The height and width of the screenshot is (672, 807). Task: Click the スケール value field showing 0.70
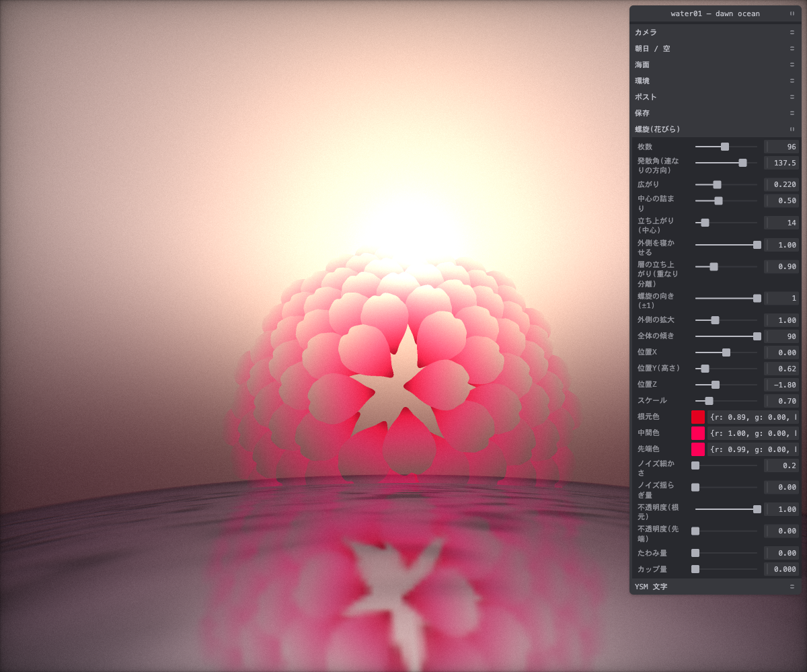(781, 401)
